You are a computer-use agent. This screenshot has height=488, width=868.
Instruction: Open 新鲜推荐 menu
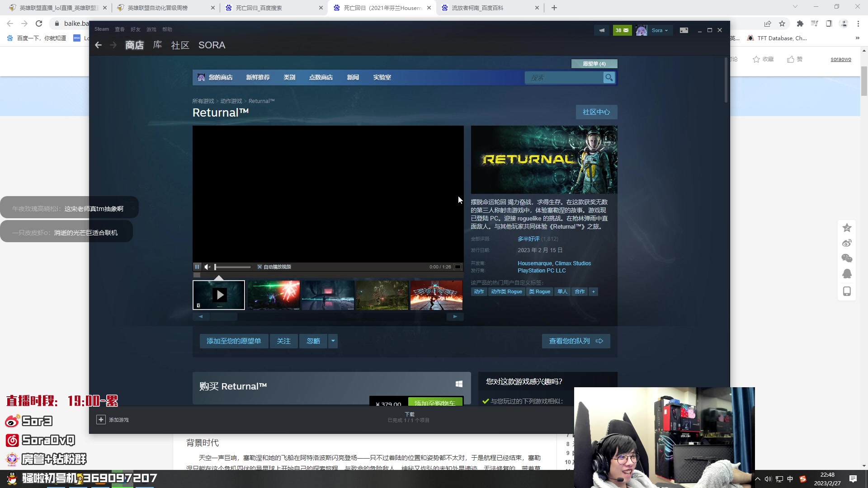point(258,78)
